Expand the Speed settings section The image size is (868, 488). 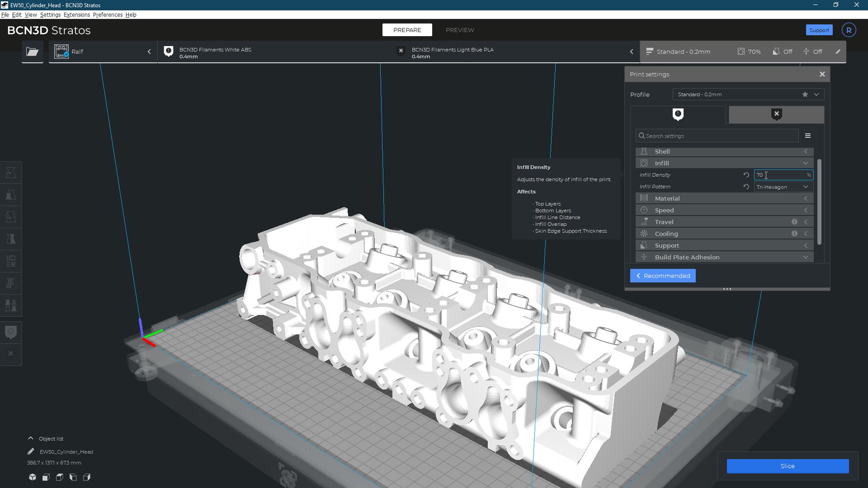click(724, 210)
